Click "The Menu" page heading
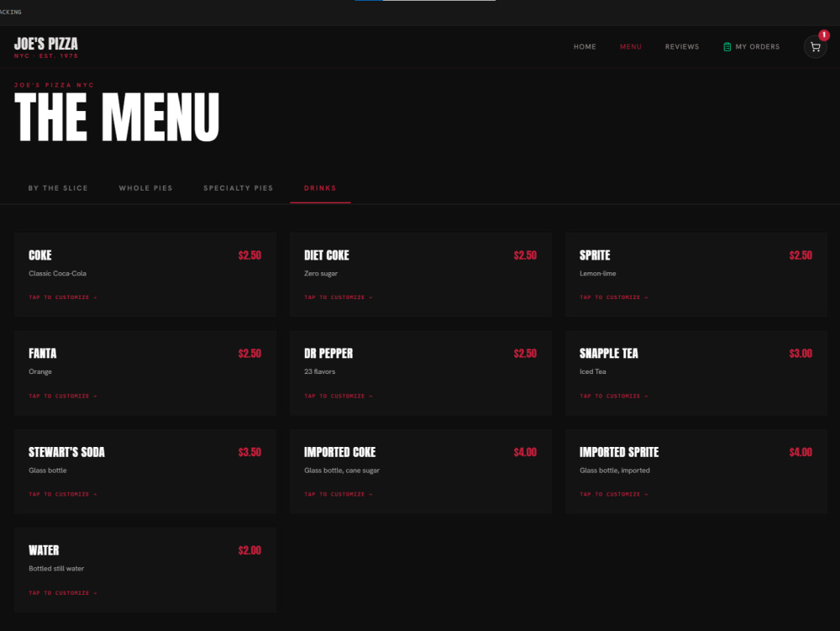This screenshot has width=840, height=631. click(117, 117)
